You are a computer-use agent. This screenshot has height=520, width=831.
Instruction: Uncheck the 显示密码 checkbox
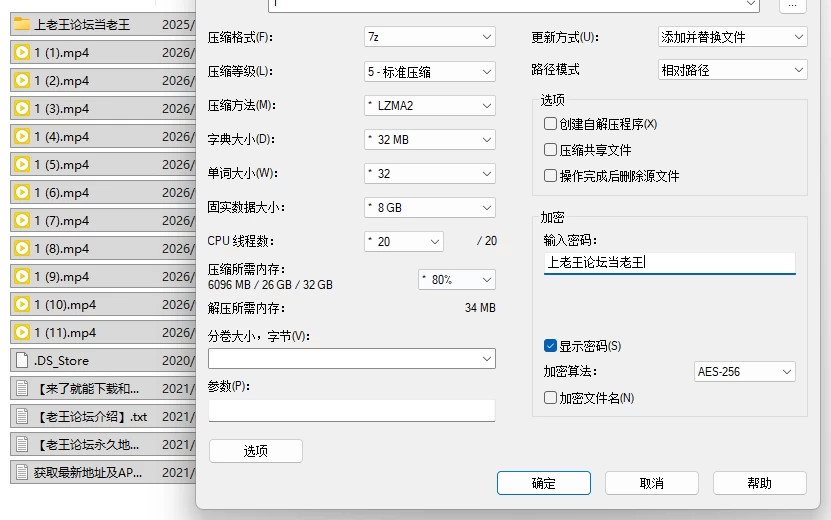pyautogui.click(x=550, y=346)
